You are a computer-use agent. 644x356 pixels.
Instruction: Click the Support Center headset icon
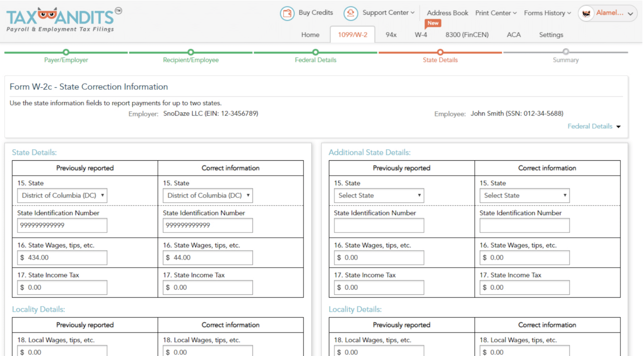[x=350, y=13]
